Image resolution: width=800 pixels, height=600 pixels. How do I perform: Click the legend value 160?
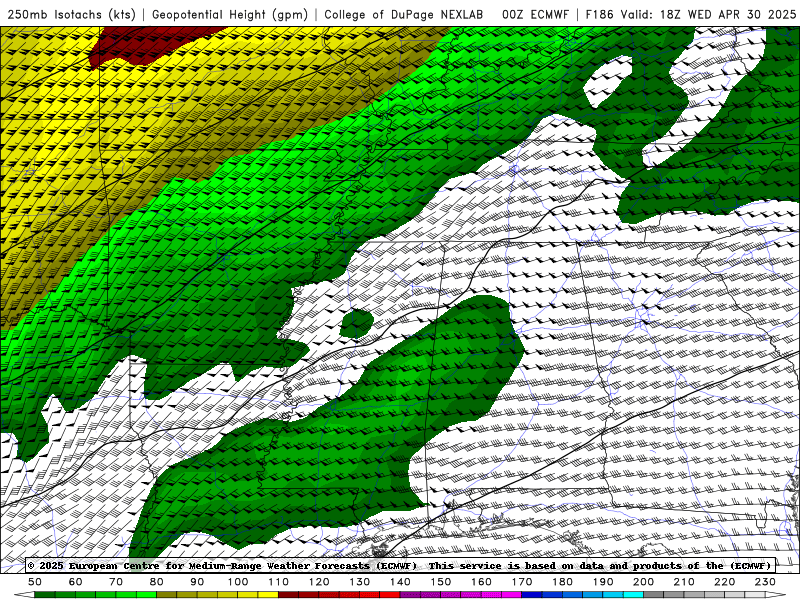click(481, 582)
